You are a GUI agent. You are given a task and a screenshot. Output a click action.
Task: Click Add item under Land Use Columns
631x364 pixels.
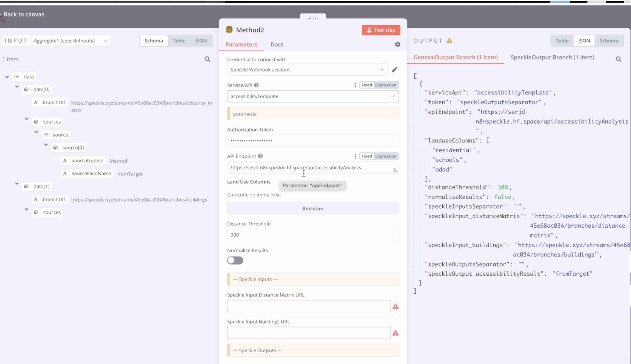pos(313,209)
